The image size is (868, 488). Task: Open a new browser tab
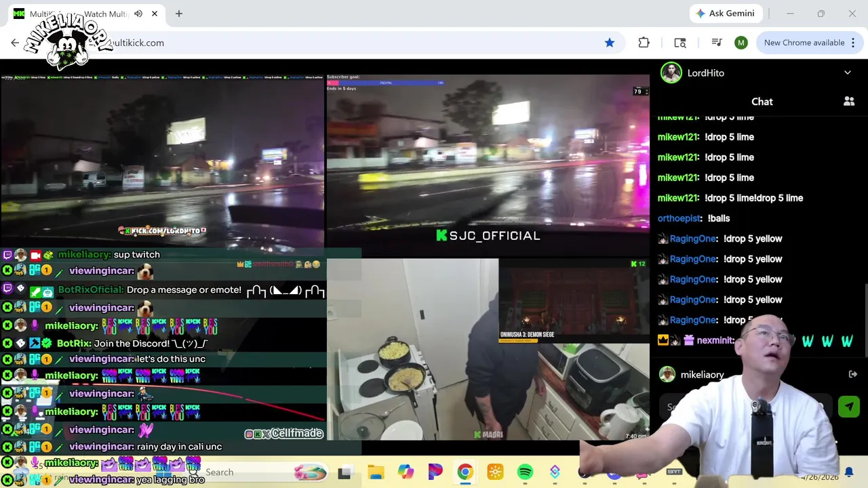coord(179,14)
